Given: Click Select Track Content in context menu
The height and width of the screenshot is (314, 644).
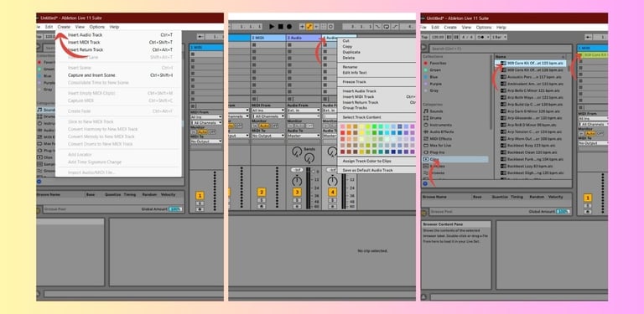Looking at the screenshot, I should point(361,117).
